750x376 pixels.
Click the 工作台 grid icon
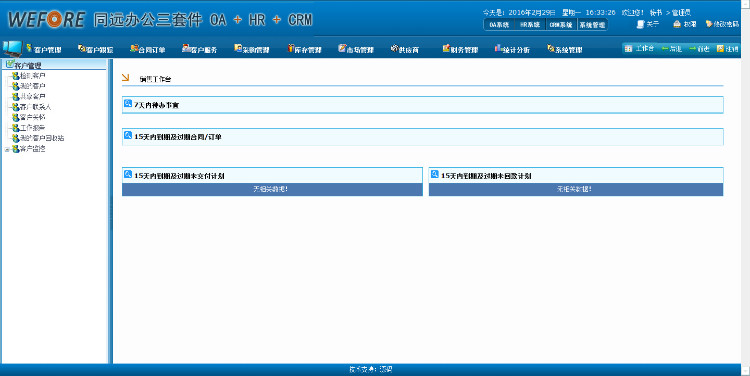pos(629,49)
